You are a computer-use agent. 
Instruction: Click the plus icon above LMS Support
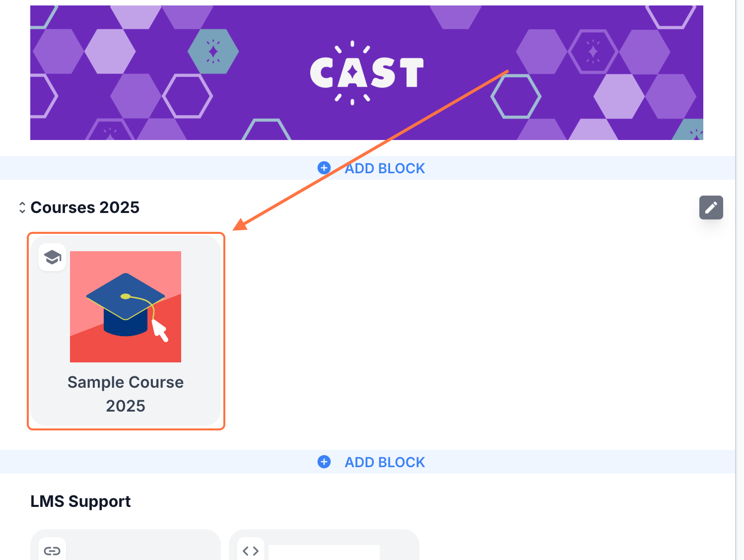[324, 462]
